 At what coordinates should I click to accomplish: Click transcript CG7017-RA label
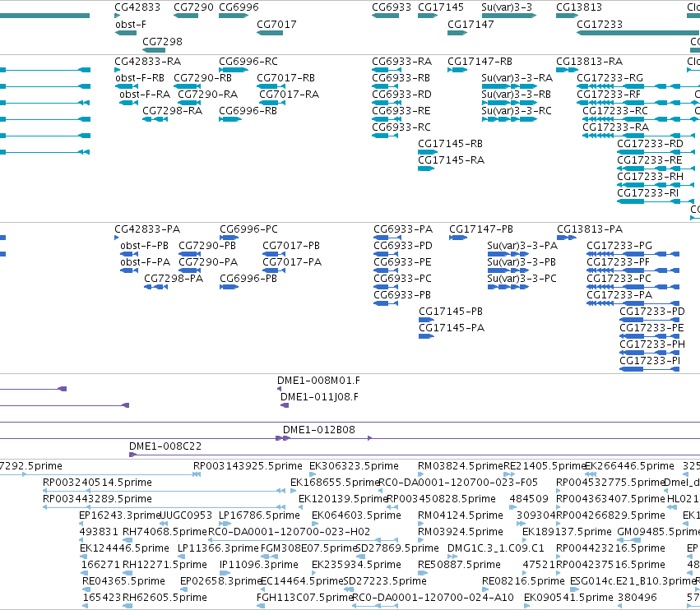(x=290, y=95)
